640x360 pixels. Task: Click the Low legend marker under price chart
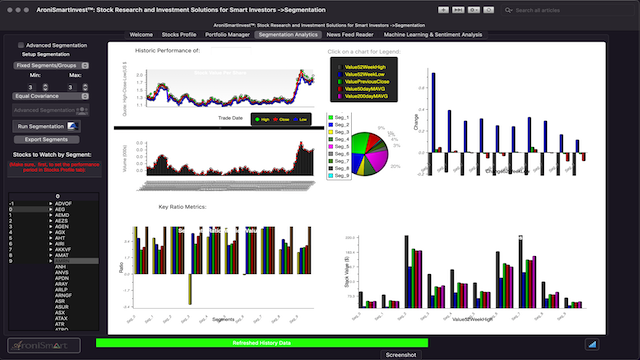click(296, 120)
